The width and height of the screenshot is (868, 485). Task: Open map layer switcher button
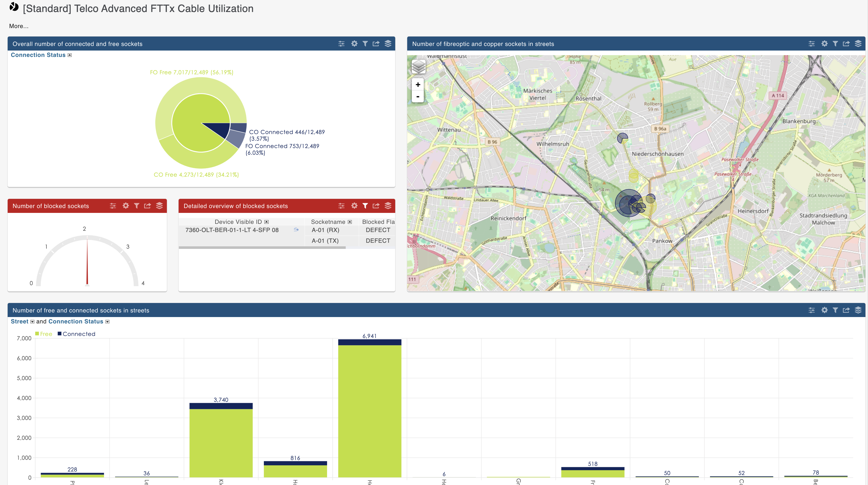418,67
